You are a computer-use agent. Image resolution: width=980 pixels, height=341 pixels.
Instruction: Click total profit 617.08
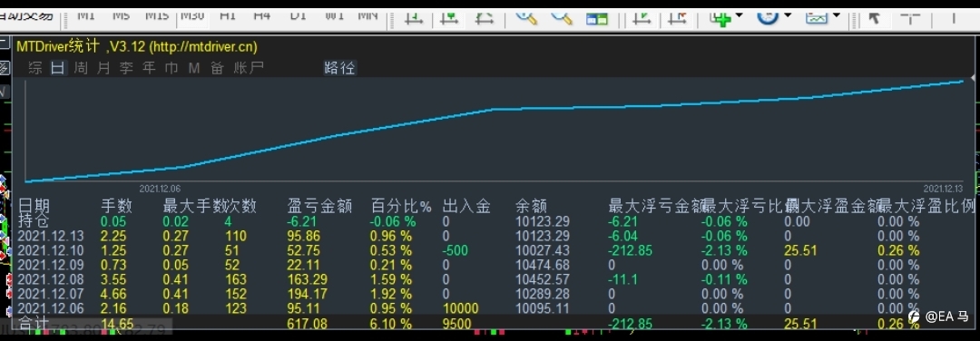[x=309, y=324]
